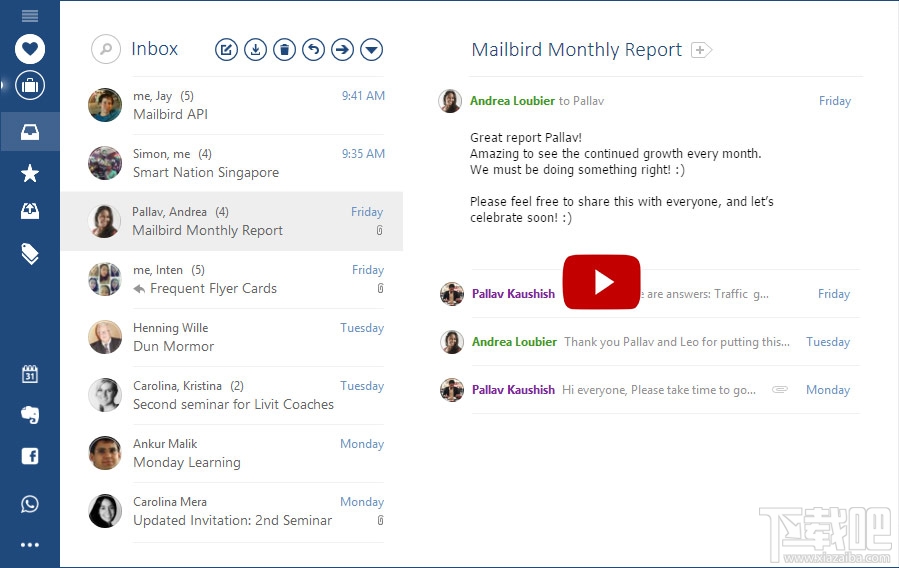This screenshot has width=899, height=568.
Task: Click avatar of Henning Wille
Action: click(x=105, y=337)
